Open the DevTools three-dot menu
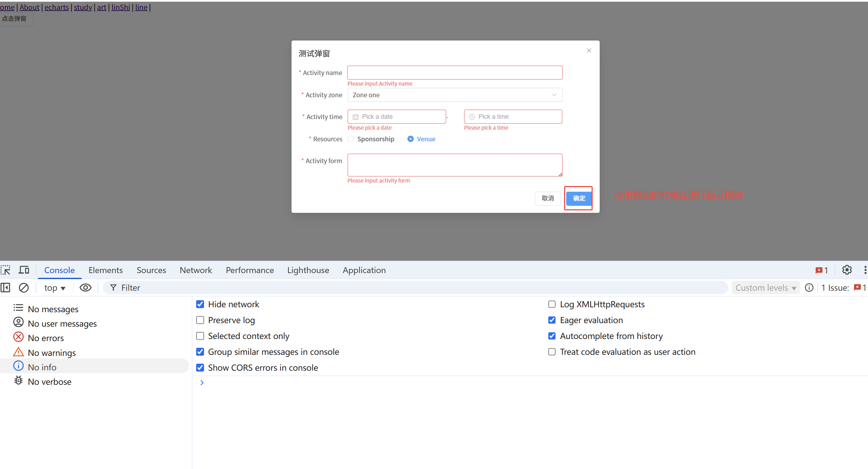The image size is (868, 469). tap(865, 270)
